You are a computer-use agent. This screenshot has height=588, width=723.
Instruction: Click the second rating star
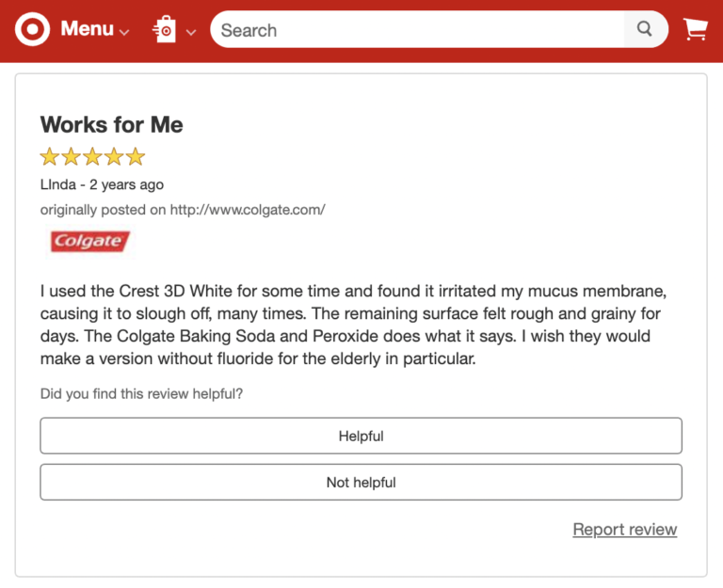pyautogui.click(x=72, y=157)
